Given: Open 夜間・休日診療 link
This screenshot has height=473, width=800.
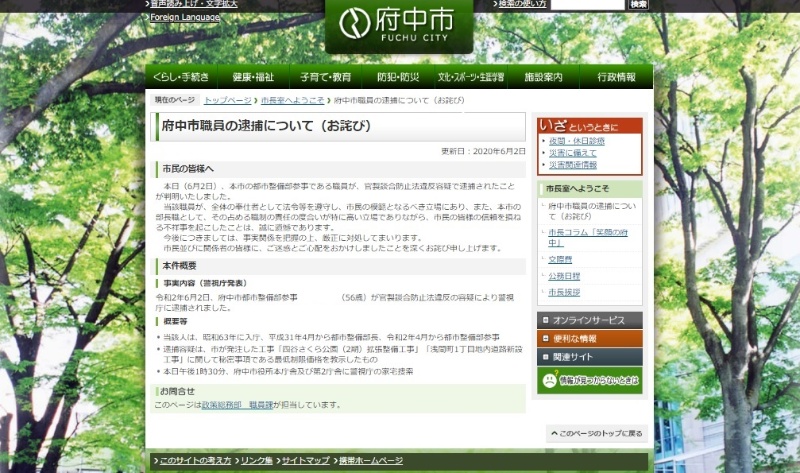Looking at the screenshot, I should point(577,141).
